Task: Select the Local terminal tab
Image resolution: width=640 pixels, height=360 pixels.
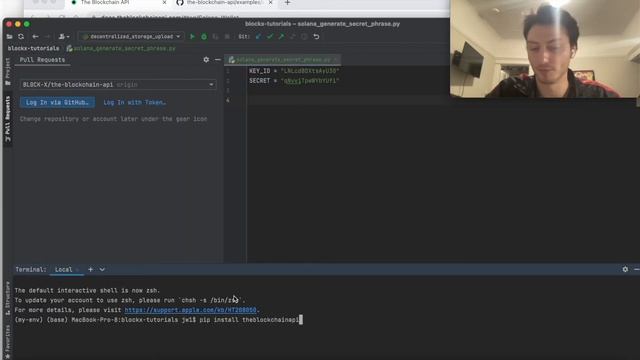Action: 67,269
